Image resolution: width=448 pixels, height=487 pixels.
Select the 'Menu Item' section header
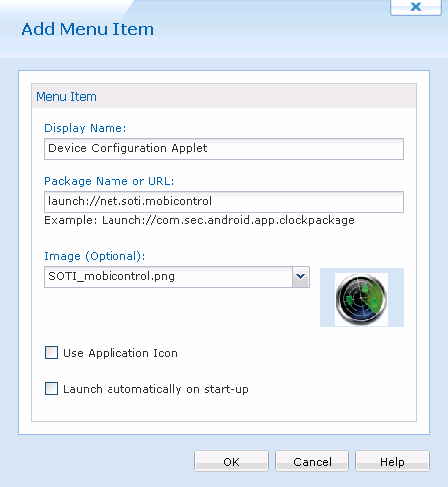[x=66, y=97]
